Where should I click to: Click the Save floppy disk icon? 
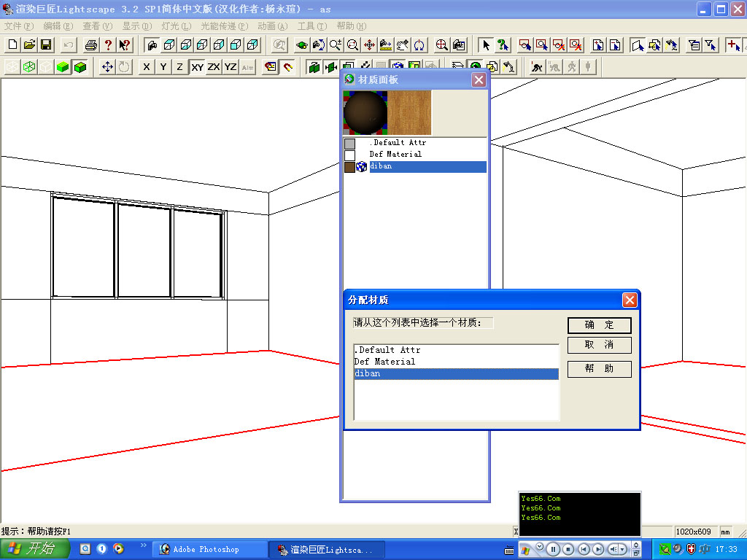tap(46, 45)
